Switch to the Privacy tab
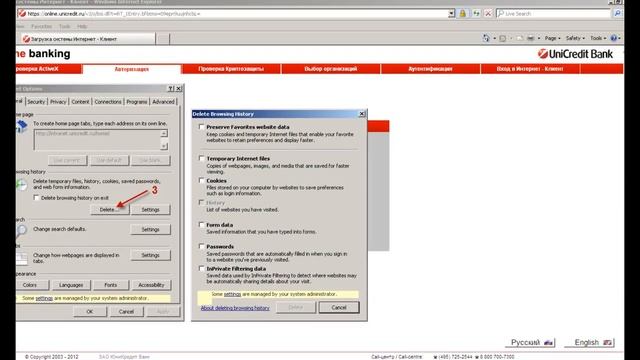The width and height of the screenshot is (640, 360). pos(58,102)
